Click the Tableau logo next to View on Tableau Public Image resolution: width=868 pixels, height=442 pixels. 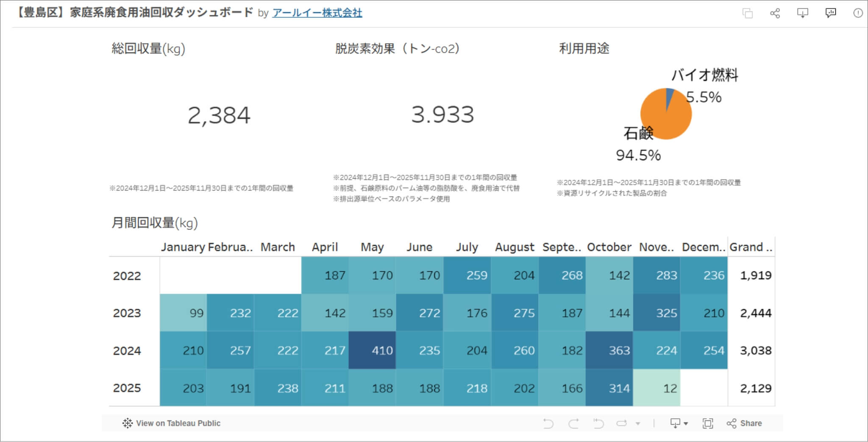128,423
